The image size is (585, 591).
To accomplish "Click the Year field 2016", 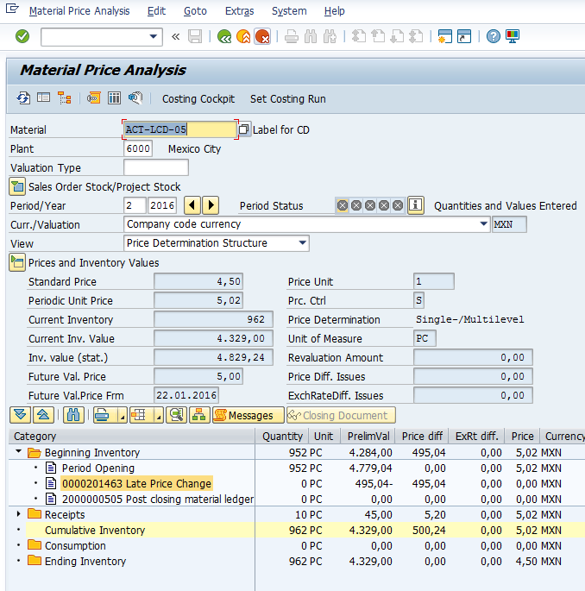I will [162, 205].
